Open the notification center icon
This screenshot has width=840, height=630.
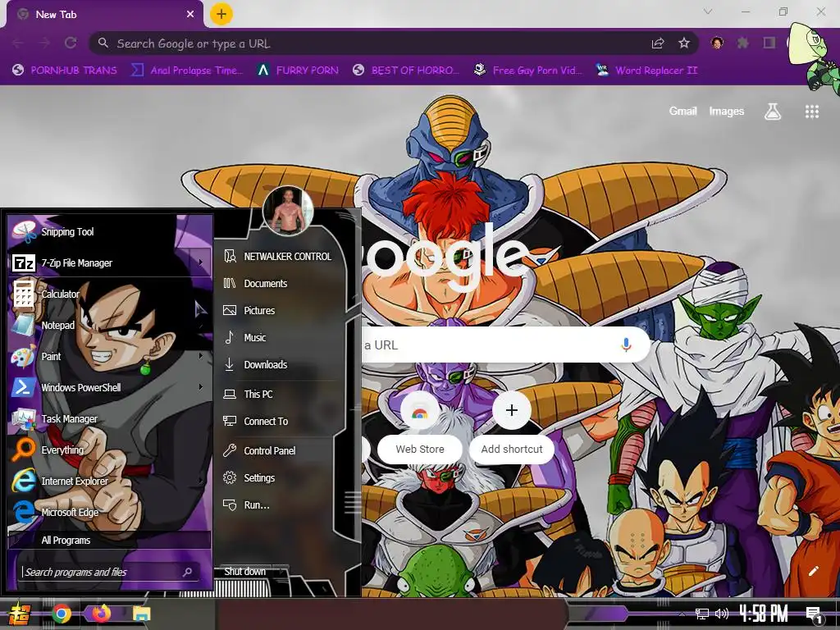814,614
